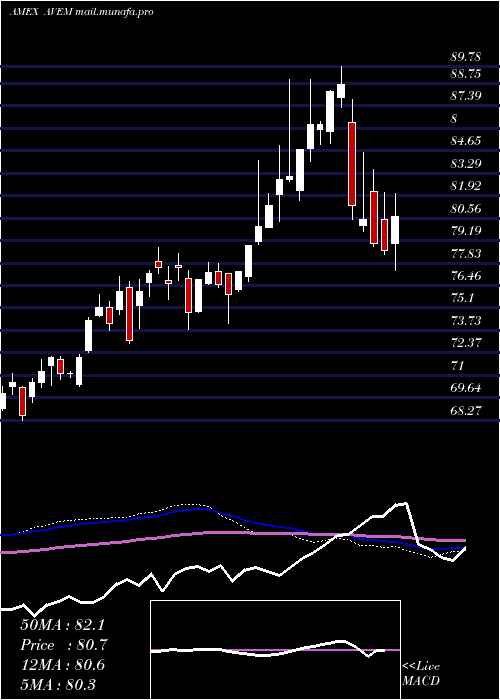This screenshot has height=700, width=500.
Task: Click the 77.83 price axis label
Action: tap(466, 254)
